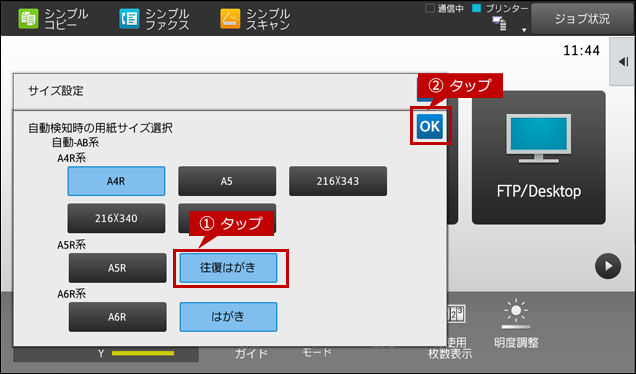This screenshot has width=636, height=374.
Task: Select はがき postcard size
Action: [228, 317]
